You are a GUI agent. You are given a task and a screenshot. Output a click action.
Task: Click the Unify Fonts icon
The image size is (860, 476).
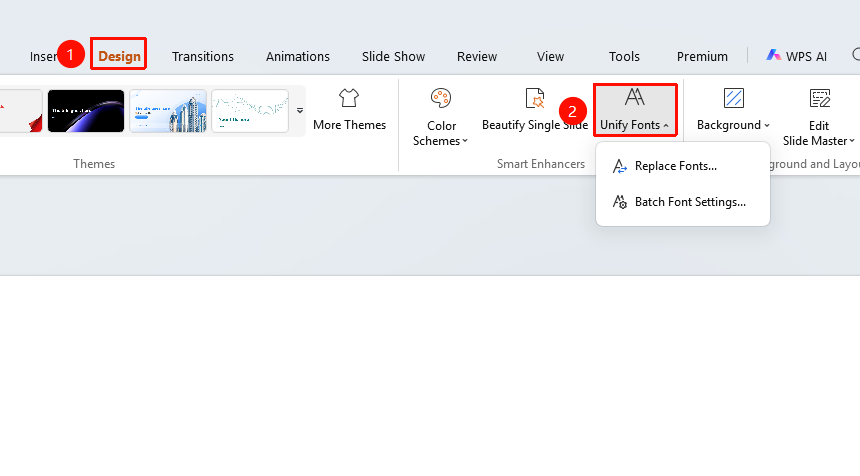[x=635, y=97]
